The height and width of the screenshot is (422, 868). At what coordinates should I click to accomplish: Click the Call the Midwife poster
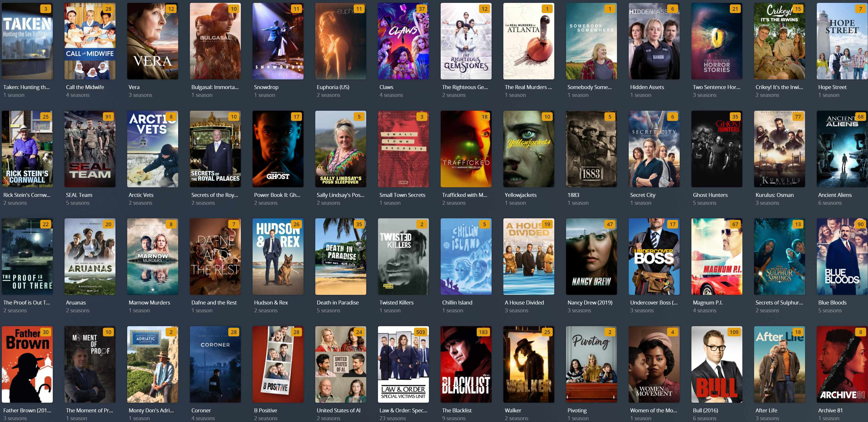(x=90, y=41)
